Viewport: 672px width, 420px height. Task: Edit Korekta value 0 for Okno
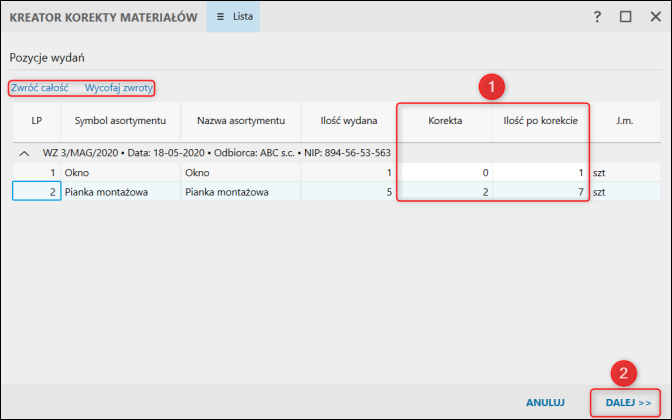(444, 173)
